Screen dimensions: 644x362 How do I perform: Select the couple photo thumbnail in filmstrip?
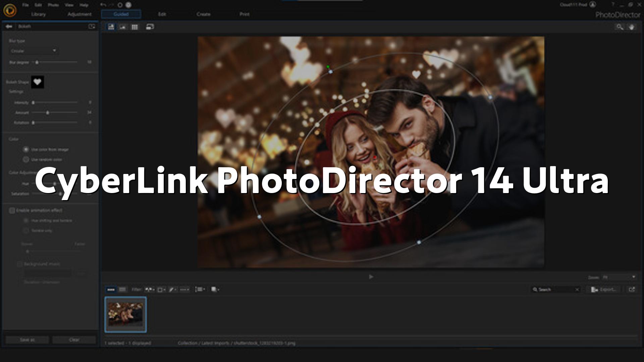125,314
